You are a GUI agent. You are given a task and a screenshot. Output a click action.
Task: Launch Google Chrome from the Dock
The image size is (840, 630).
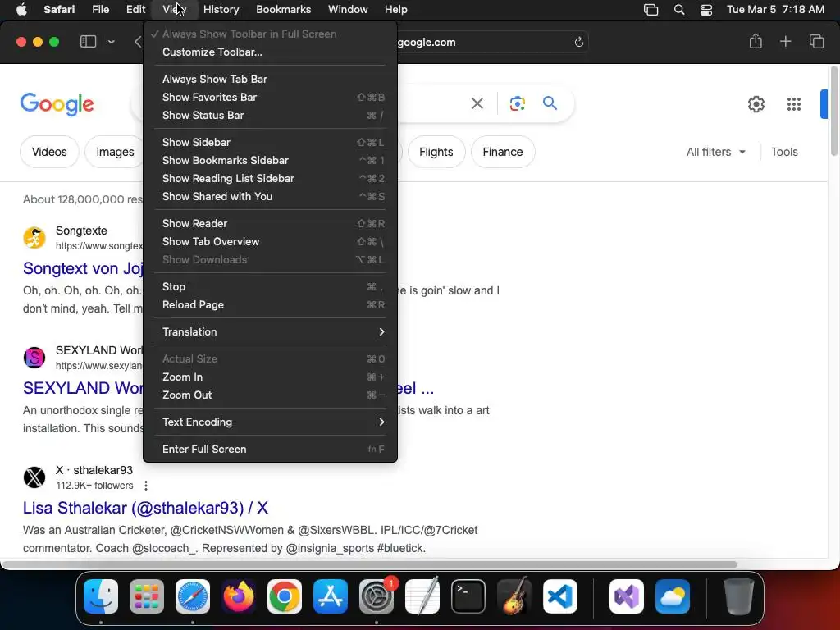pos(285,596)
